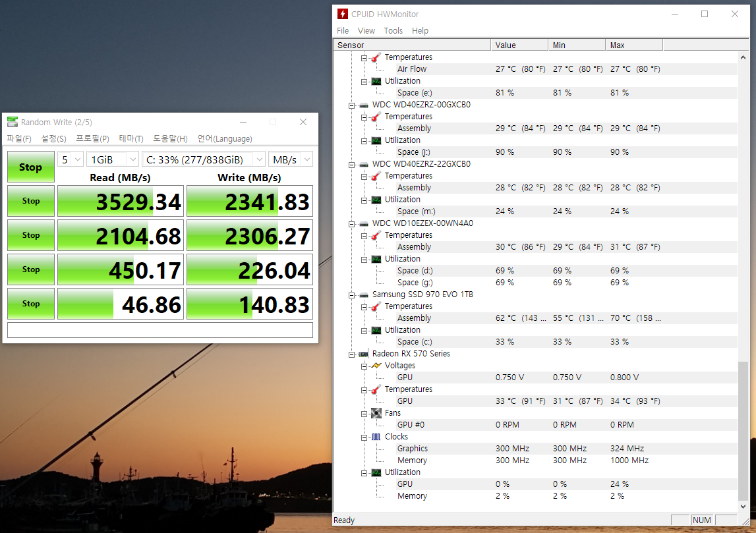Viewport: 756px width, 533px height.
Task: Click Utilization chip icon above Space (j:)
Action: coord(376,141)
